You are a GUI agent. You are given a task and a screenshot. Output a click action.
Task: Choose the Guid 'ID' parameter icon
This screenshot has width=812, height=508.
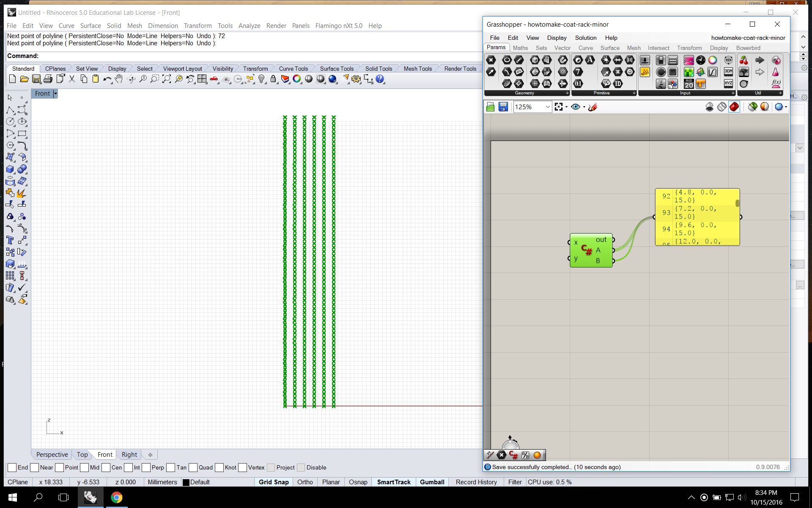coord(618,83)
